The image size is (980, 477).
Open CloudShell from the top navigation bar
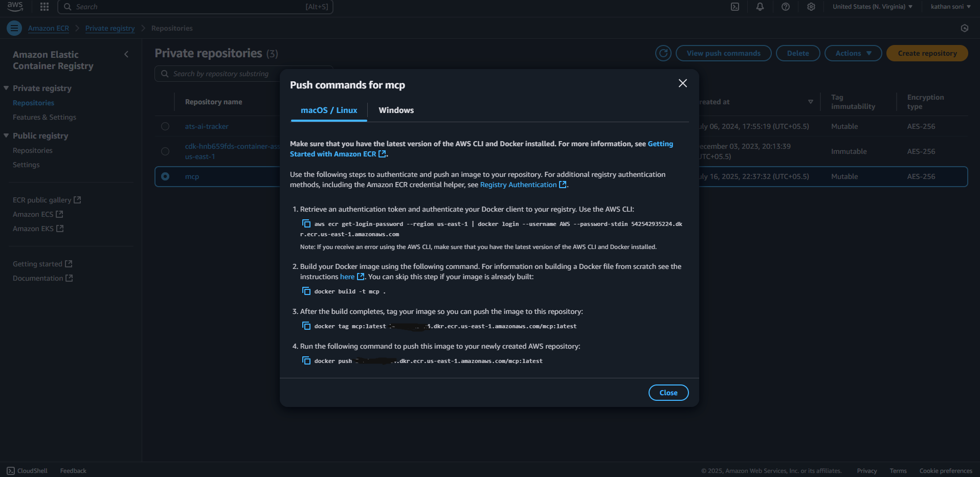(x=735, y=7)
